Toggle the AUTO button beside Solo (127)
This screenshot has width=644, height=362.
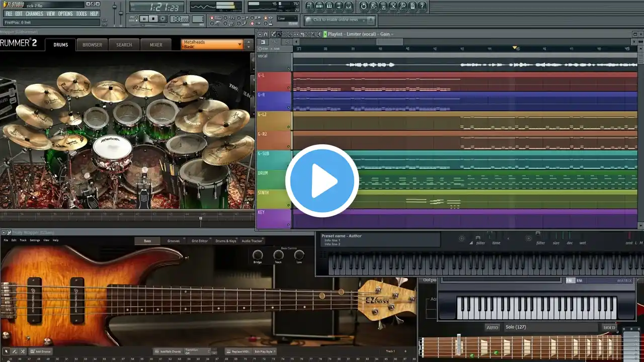492,327
